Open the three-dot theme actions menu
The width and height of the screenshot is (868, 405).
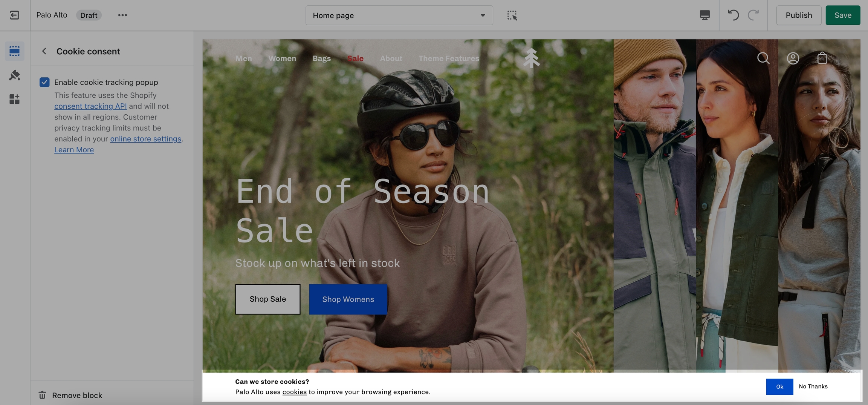[122, 15]
